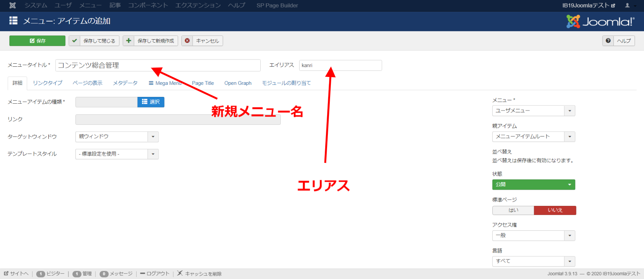Open the エクステンション top menu
The height and width of the screenshot is (279, 644).
click(198, 5)
